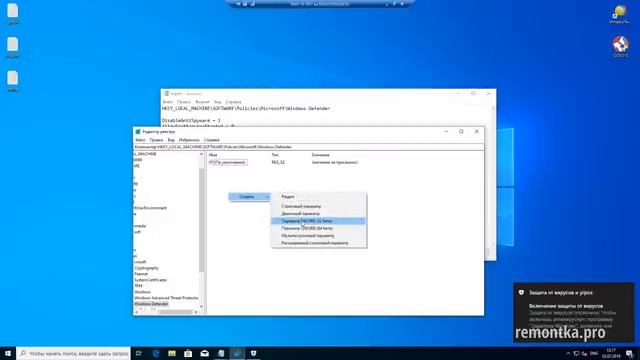Open the notification center icon
The image size is (640, 360).
[630, 353]
